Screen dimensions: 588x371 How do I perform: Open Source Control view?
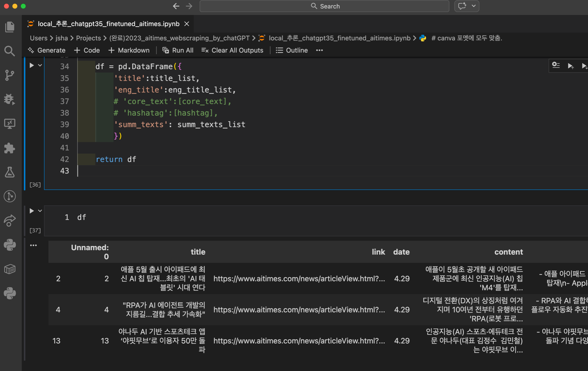pyautogui.click(x=10, y=75)
